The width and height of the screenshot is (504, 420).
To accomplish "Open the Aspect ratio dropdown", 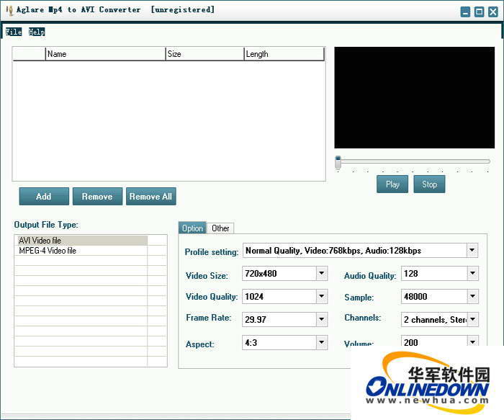I will (321, 342).
